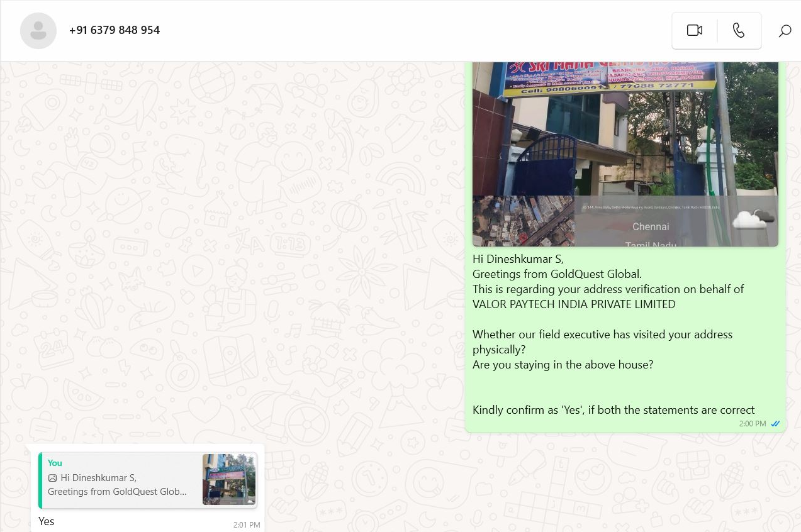Screen dimensions: 801x532
Task: Jump to the quoted 'Hi Dineshkumar S' message
Action: [x=147, y=480]
